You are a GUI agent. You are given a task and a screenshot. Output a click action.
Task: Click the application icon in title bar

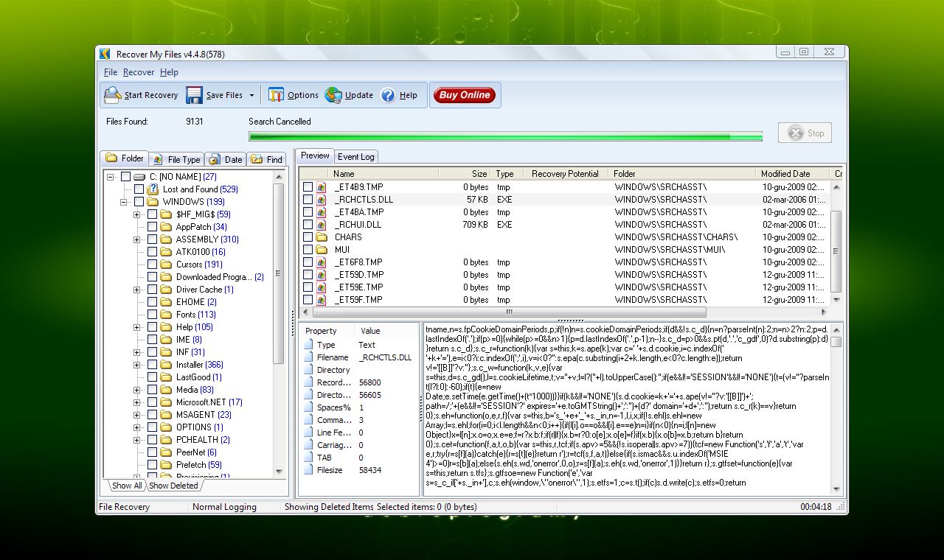click(105, 54)
